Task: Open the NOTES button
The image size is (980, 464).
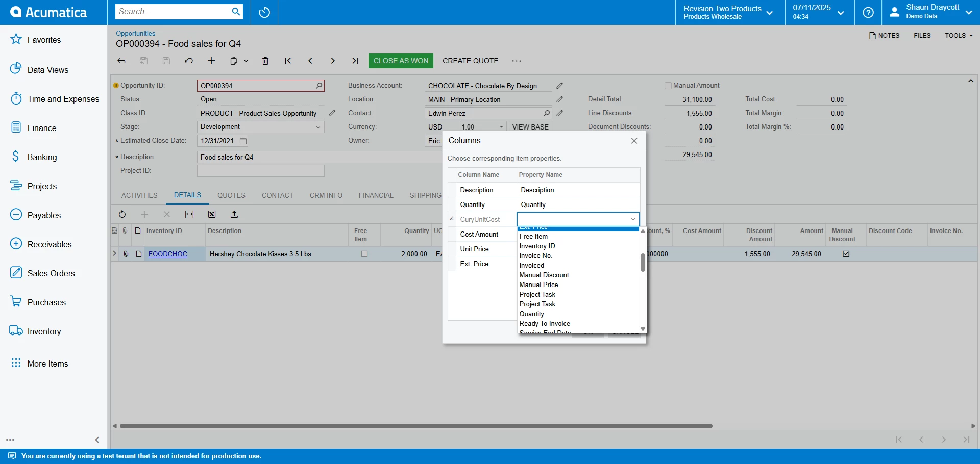Action: tap(885, 36)
